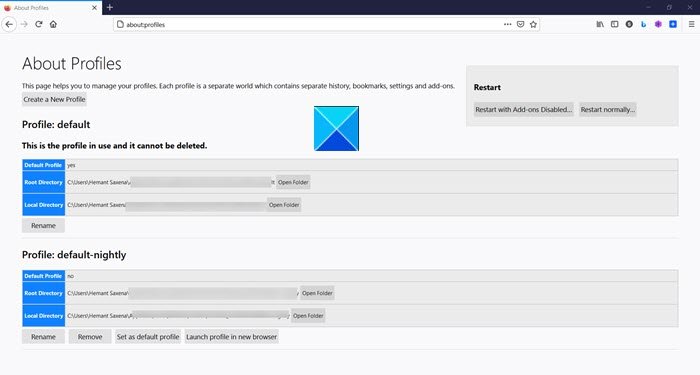This screenshot has width=700, height=375.
Task: Click the 'Restart' heading text
Action: pyautogui.click(x=487, y=88)
